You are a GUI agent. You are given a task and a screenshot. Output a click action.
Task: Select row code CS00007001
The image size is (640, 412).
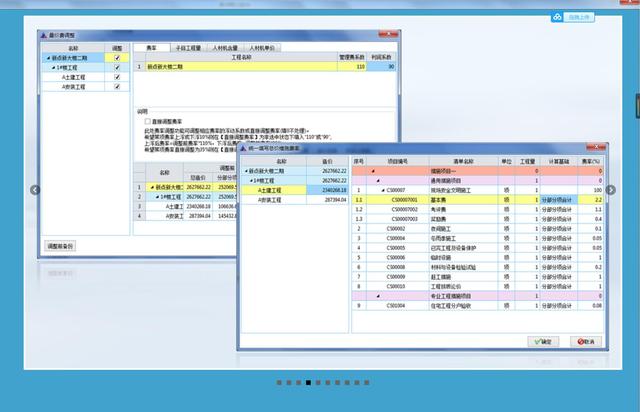click(x=404, y=200)
